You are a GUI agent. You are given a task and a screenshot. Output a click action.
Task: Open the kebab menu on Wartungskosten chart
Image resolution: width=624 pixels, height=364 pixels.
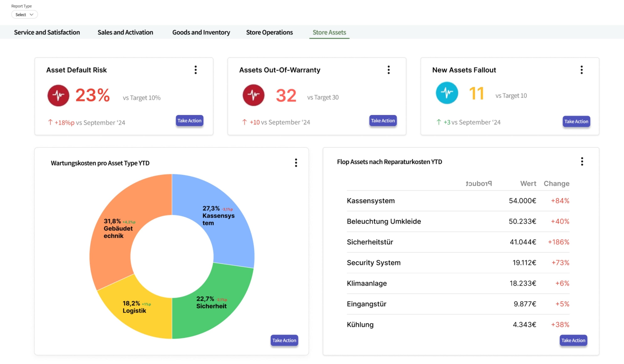[x=296, y=163]
